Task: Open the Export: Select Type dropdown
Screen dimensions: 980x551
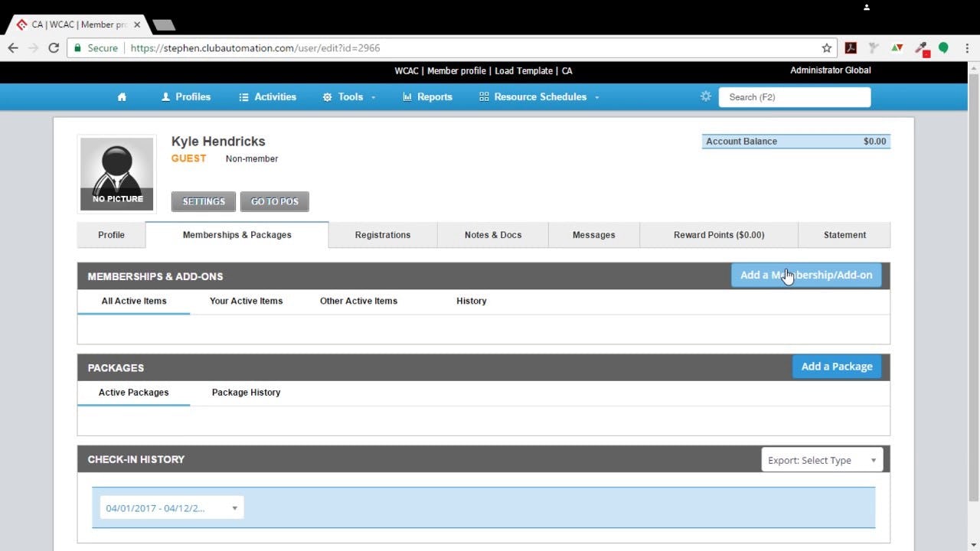Action: (x=822, y=459)
